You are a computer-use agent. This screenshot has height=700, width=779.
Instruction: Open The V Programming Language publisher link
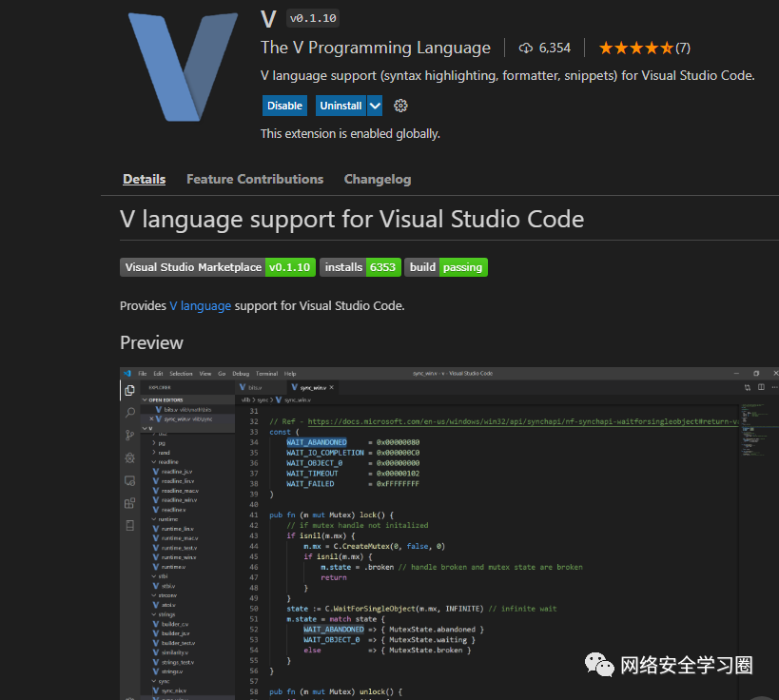point(375,48)
